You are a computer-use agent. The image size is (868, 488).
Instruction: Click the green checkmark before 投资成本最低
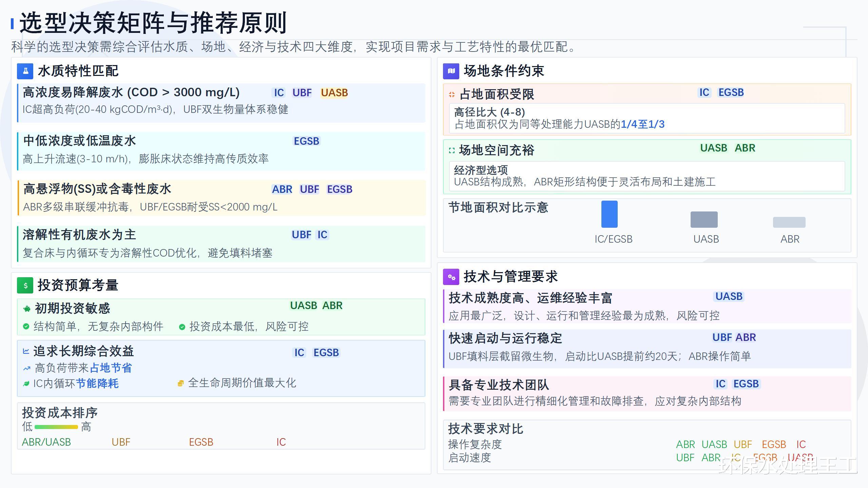tap(182, 327)
